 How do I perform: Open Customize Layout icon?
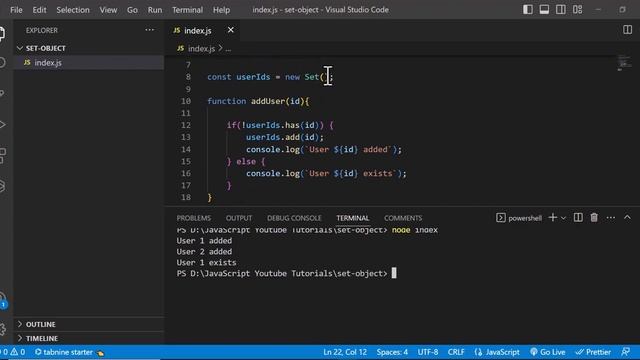pos(577,9)
